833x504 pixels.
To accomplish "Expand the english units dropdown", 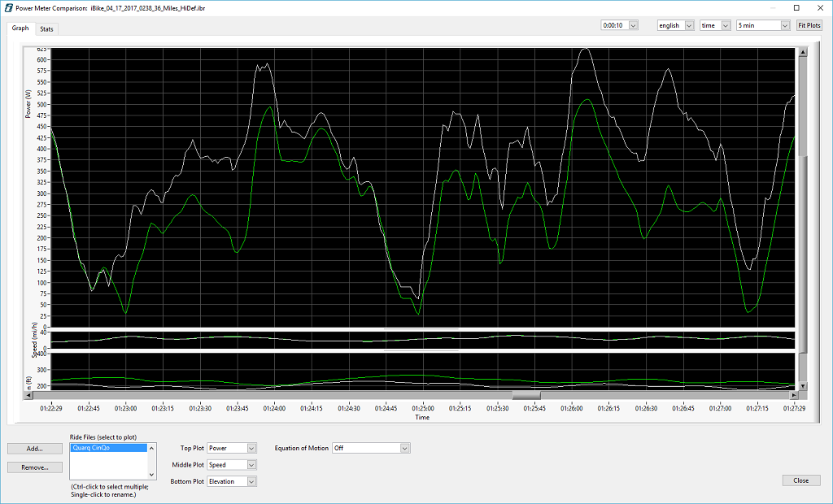I will (675, 25).
